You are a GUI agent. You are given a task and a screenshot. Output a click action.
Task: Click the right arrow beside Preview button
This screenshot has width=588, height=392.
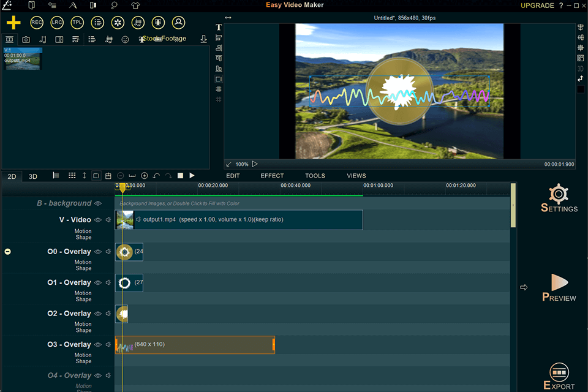[524, 287]
